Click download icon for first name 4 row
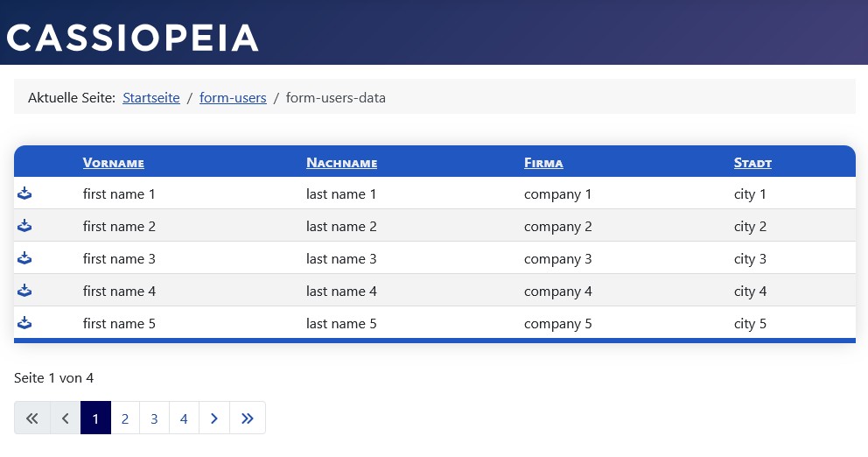Viewport: 868px width, 457px height. coord(24,291)
